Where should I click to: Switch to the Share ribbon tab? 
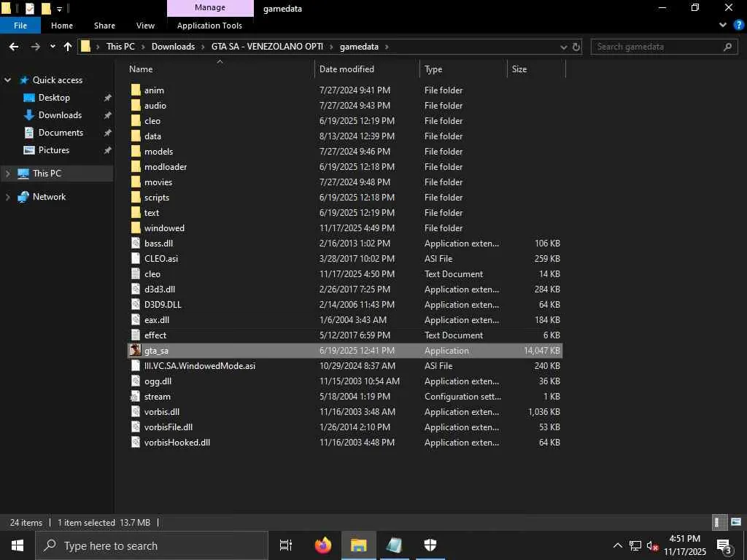pos(104,26)
